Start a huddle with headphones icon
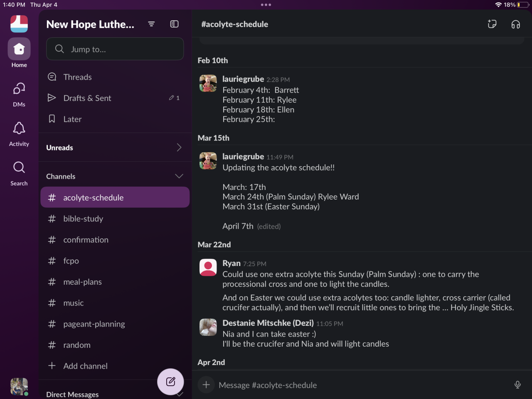Viewport: 532px width, 399px height. pyautogui.click(x=515, y=24)
